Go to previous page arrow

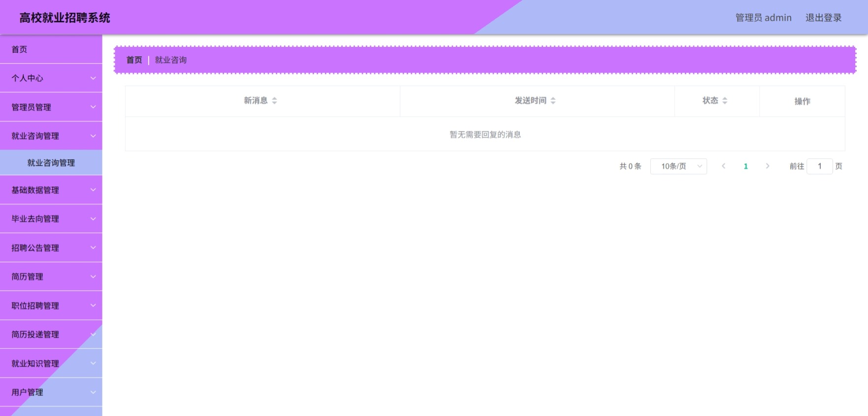click(x=723, y=166)
